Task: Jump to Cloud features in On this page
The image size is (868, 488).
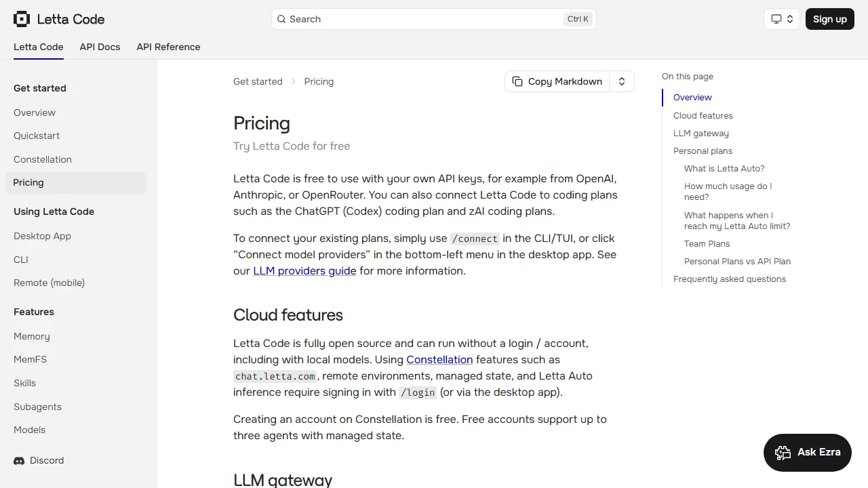Action: point(703,116)
